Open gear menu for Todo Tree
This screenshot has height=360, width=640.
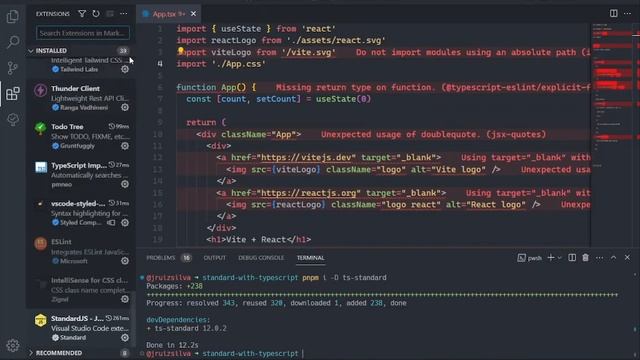point(125,146)
